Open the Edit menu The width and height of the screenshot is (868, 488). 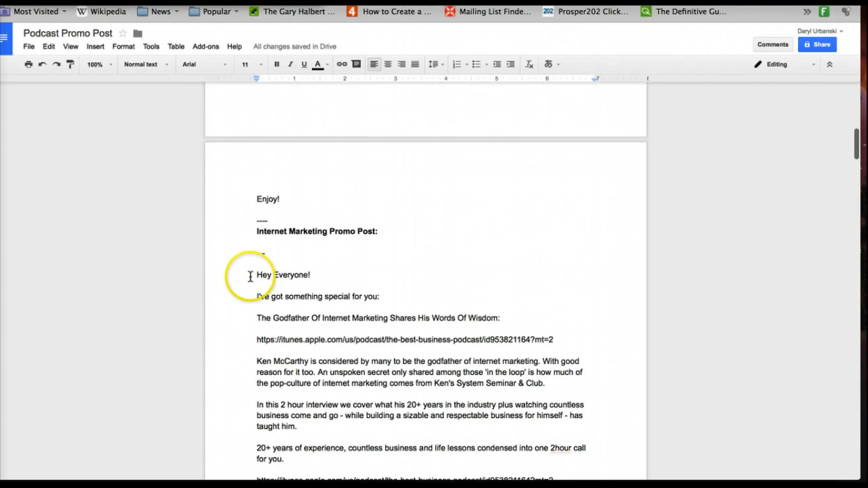[x=49, y=46]
